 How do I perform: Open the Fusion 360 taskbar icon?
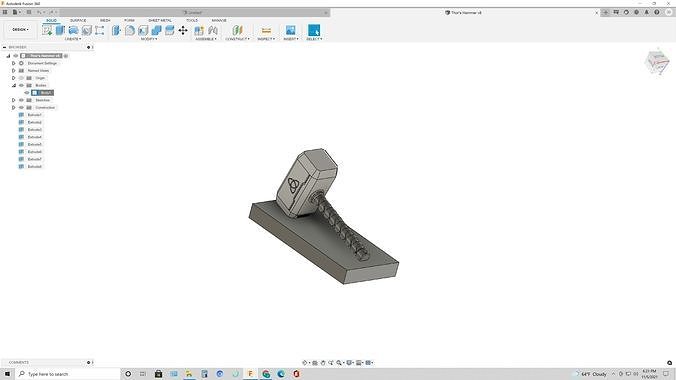point(250,374)
